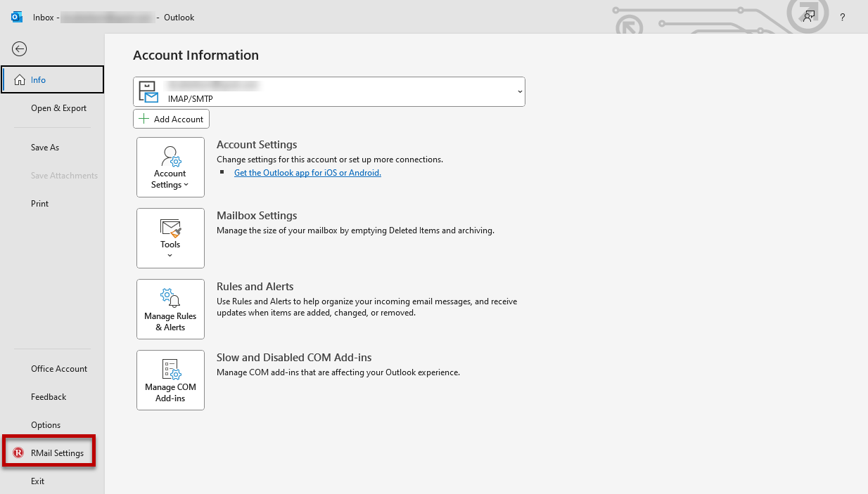
Task: Click the back arrow to leave Account Information
Action: [x=19, y=48]
